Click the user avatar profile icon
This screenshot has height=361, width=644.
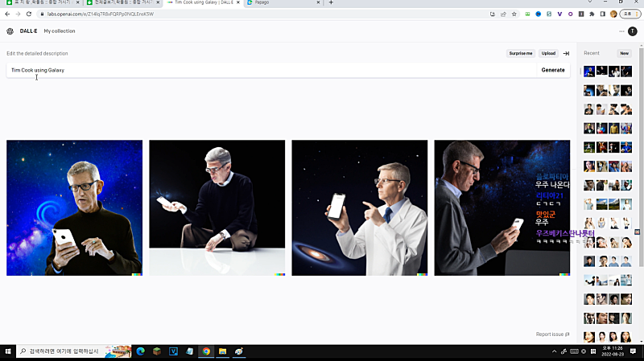(x=633, y=31)
